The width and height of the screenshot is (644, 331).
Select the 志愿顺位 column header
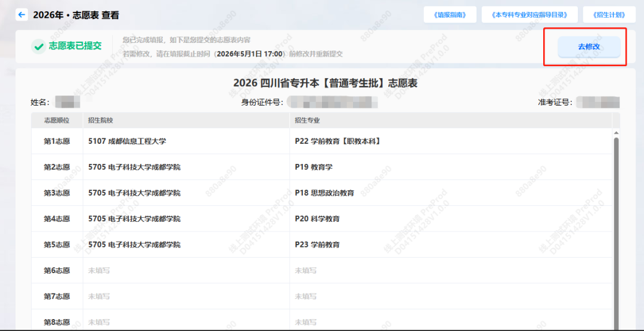pyautogui.click(x=57, y=120)
